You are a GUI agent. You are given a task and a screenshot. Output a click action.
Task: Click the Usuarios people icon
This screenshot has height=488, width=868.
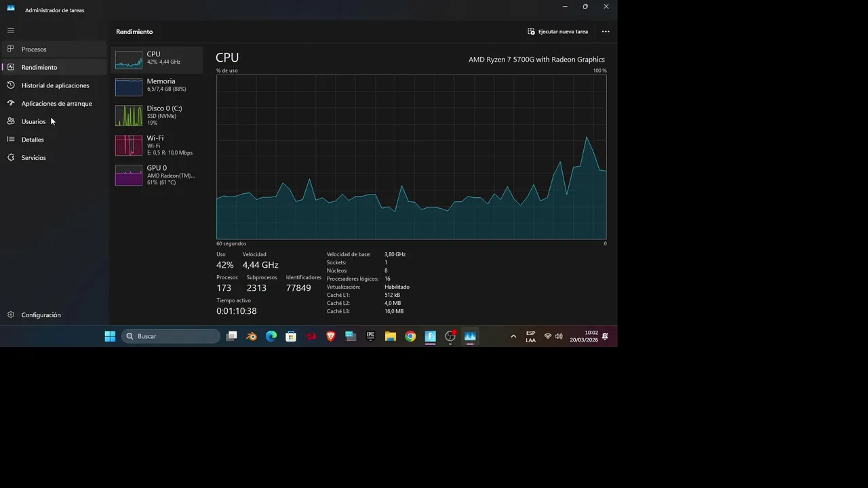(11, 121)
